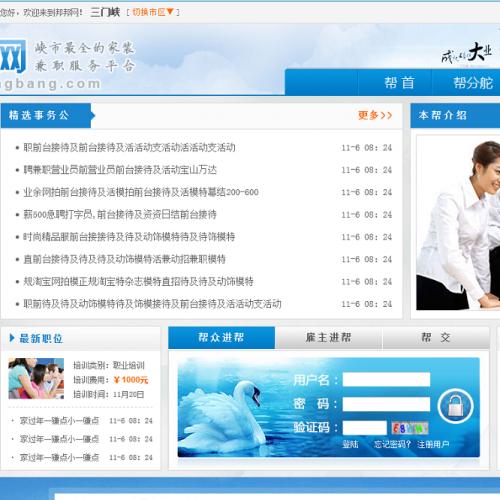The image size is (500, 500).
Task: Open the training class photo thumbnail
Action: click(x=36, y=378)
